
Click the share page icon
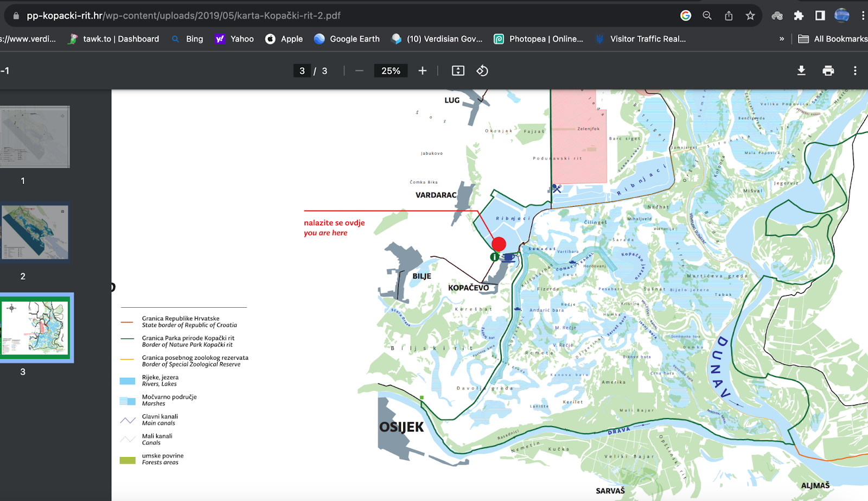click(x=729, y=16)
